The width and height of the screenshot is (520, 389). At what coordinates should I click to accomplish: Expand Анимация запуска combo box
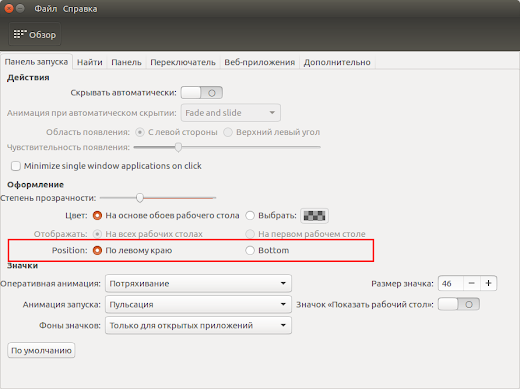[198, 304]
